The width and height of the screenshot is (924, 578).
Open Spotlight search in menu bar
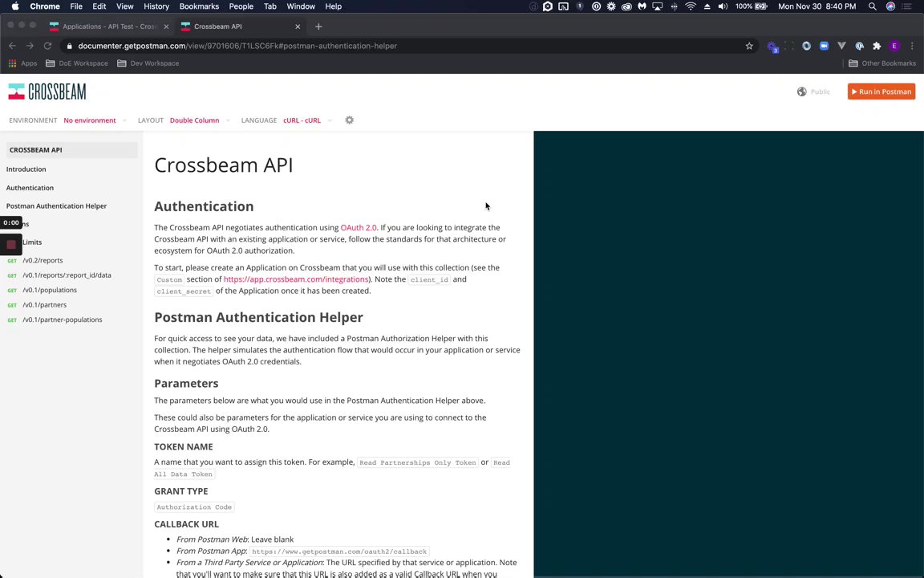pos(872,6)
